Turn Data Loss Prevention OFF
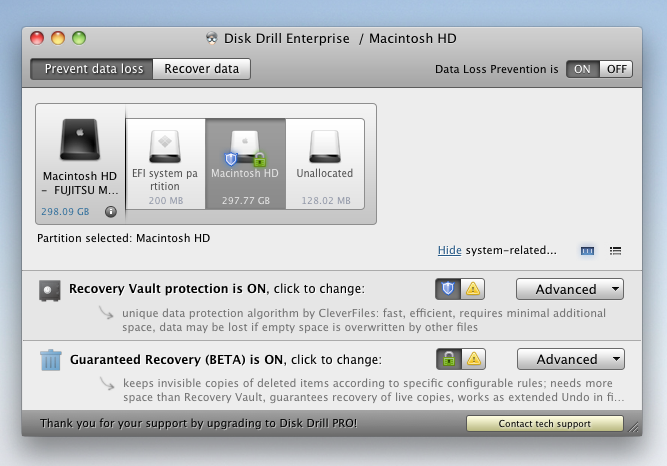Screen dimensions: 667x466 (616, 69)
